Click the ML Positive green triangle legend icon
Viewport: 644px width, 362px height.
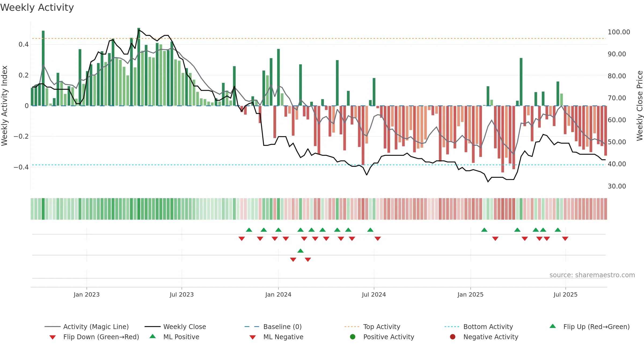(153, 336)
